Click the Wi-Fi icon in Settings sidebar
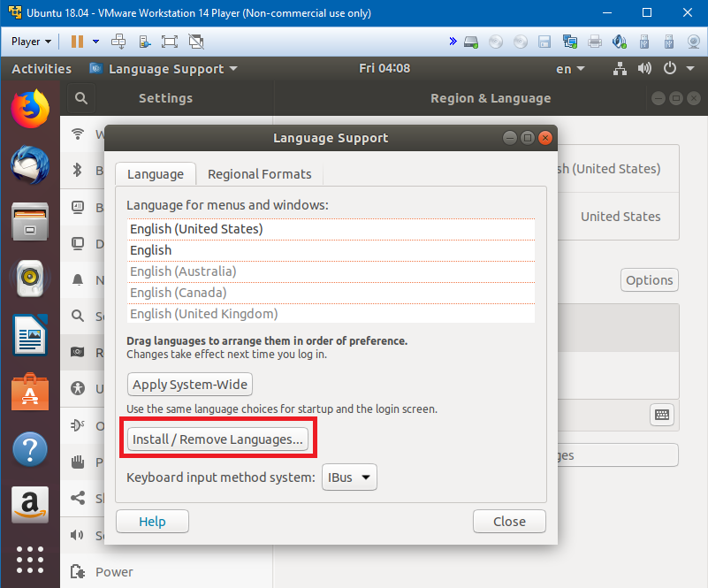 point(78,134)
